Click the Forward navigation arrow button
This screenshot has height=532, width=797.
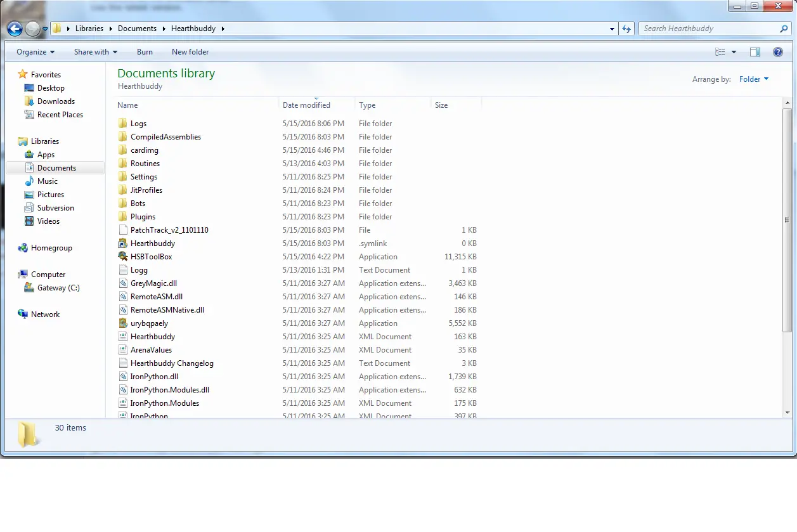click(x=32, y=29)
